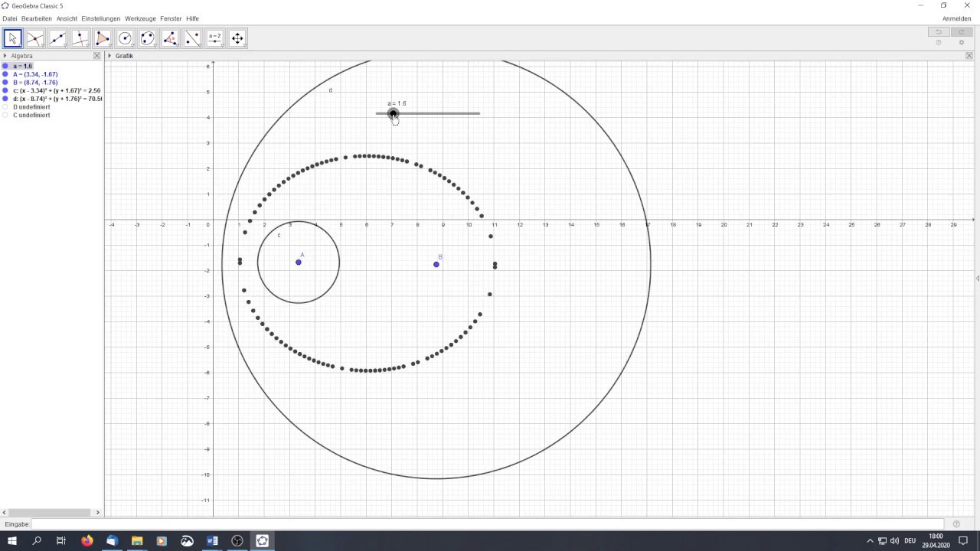Image resolution: width=980 pixels, height=551 pixels.
Task: Expand the Grafik panel style bar arrow
Action: click(109, 56)
